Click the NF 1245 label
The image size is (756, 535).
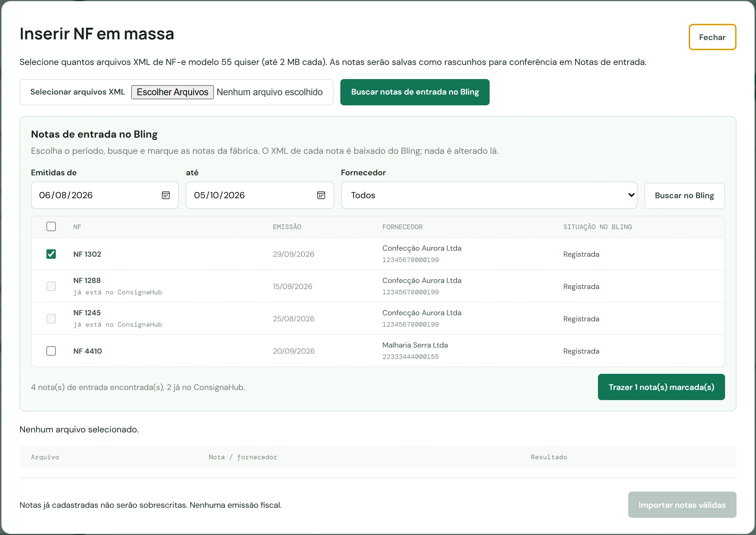[x=87, y=313]
